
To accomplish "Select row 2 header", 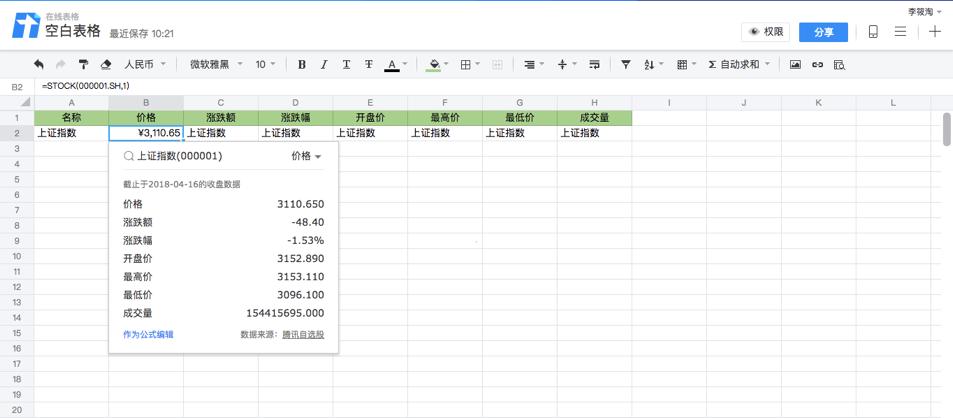I will click(17, 133).
